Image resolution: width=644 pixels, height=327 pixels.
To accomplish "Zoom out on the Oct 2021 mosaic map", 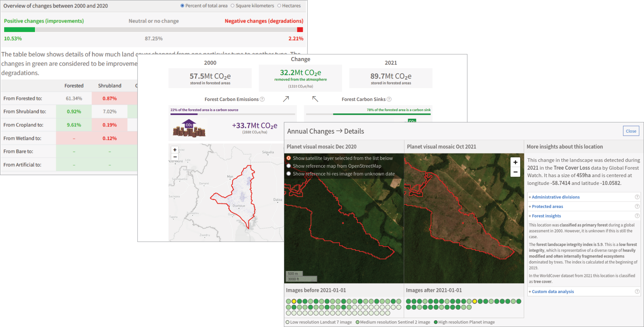I will 515,172.
